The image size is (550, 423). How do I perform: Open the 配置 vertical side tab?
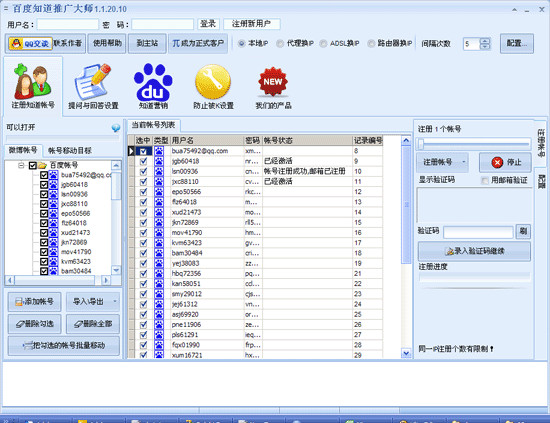click(x=541, y=181)
